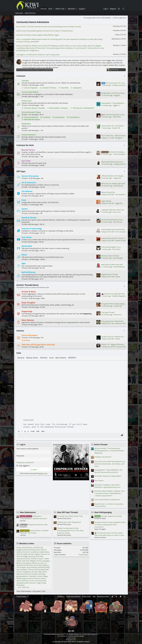142x644 pixels.
Task: Apply bold formatting in chat editor
Action: [x=19, y=431]
